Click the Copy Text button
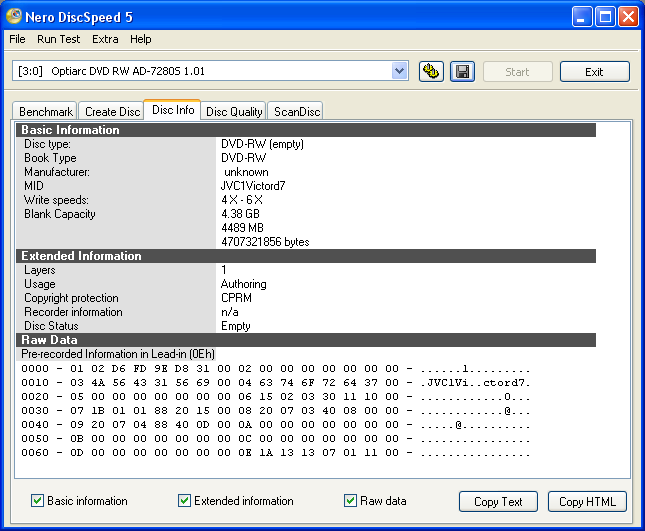Screen dimensions: 645x531 pyautogui.click(x=498, y=501)
